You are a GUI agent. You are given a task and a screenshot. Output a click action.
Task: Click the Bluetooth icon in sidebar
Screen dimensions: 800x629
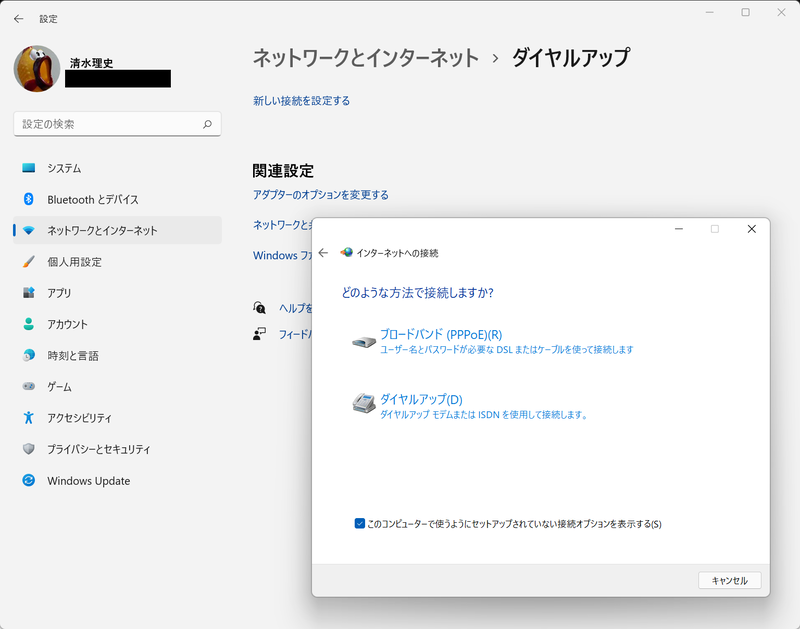pyautogui.click(x=29, y=199)
